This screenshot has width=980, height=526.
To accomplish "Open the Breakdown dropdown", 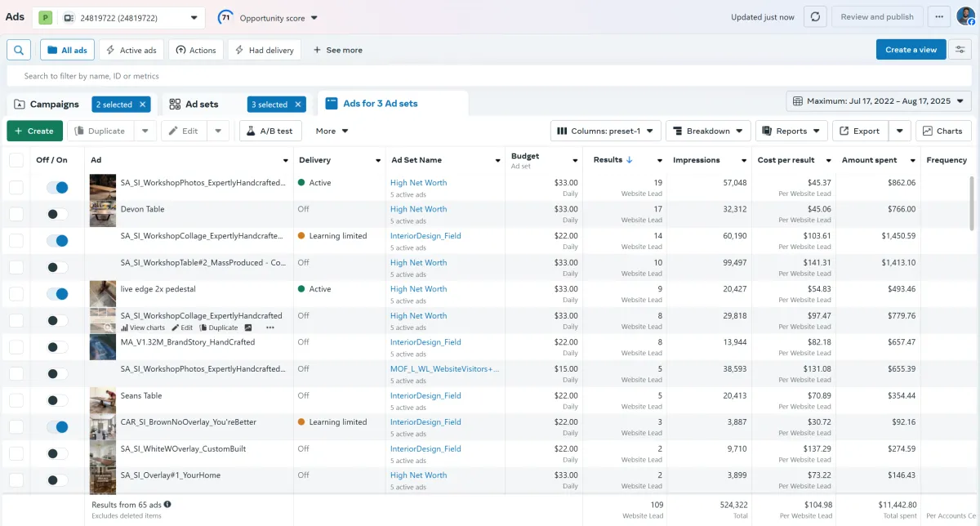I will 708,131.
